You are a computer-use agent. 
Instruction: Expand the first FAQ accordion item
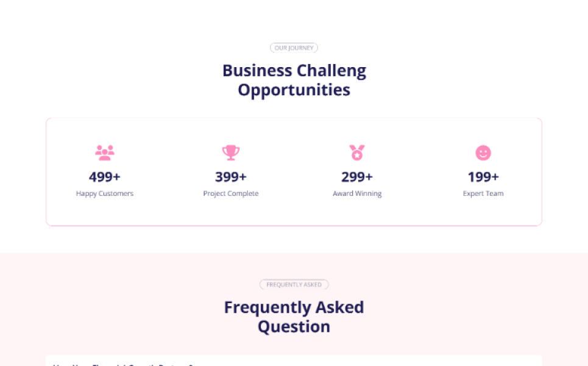[294, 362]
